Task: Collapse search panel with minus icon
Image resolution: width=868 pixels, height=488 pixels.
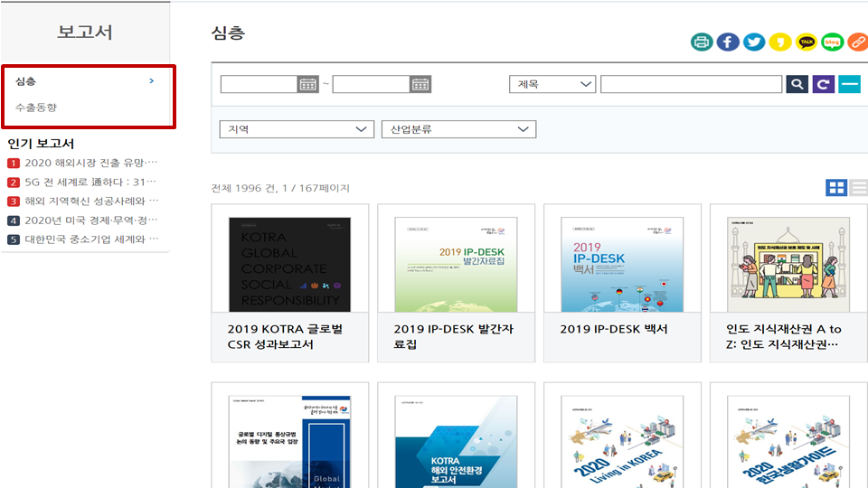Action: (x=849, y=84)
